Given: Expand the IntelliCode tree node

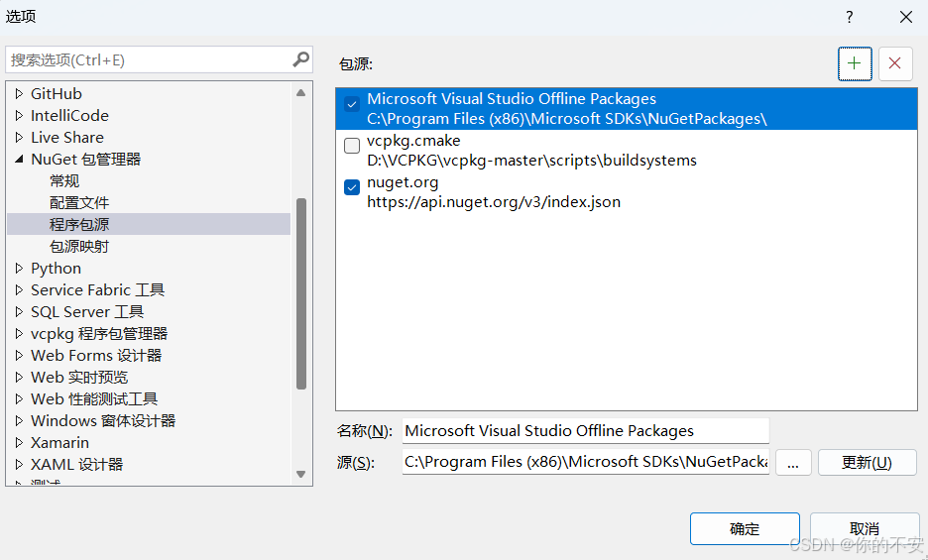Looking at the screenshot, I should (x=19, y=115).
